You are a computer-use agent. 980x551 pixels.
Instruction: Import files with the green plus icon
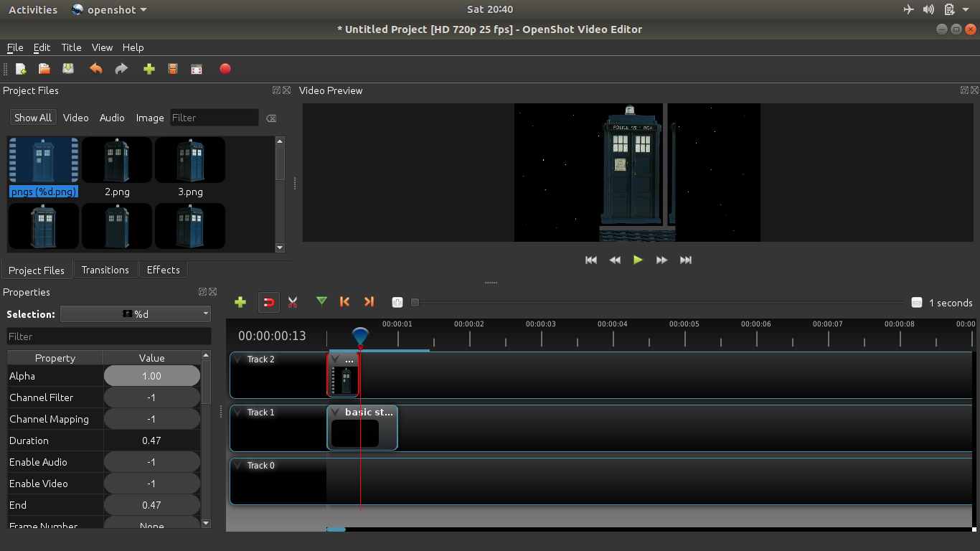149,69
